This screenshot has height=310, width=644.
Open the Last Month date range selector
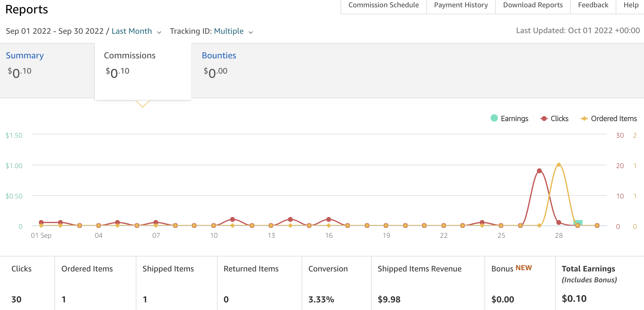pos(132,31)
